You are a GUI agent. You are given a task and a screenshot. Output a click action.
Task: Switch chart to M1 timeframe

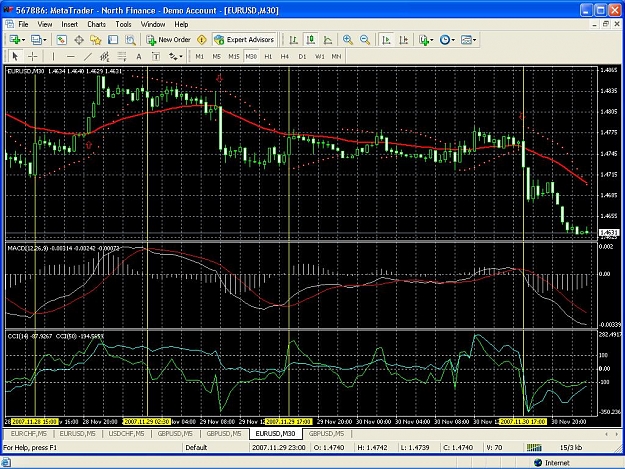point(200,56)
